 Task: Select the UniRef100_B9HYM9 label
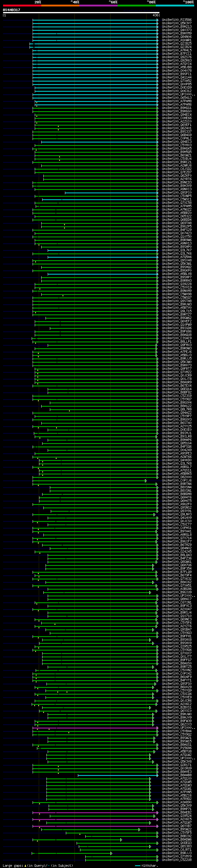click(x=177, y=33)
